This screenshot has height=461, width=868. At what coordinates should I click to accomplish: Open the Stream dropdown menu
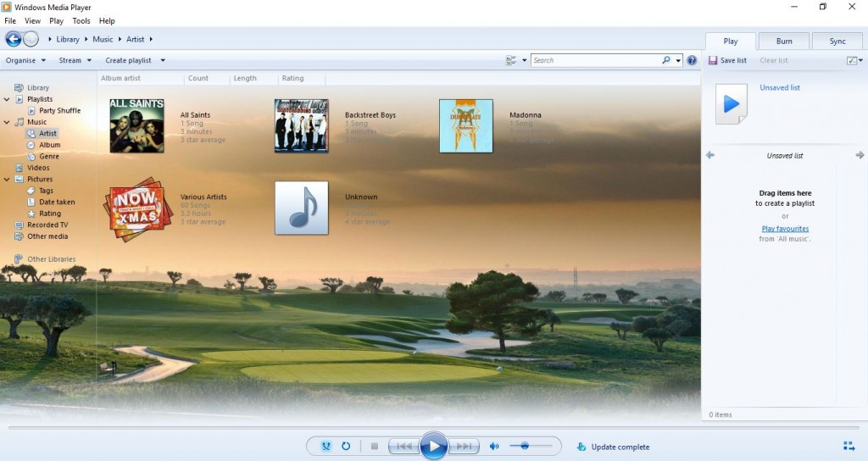pyautogui.click(x=75, y=60)
